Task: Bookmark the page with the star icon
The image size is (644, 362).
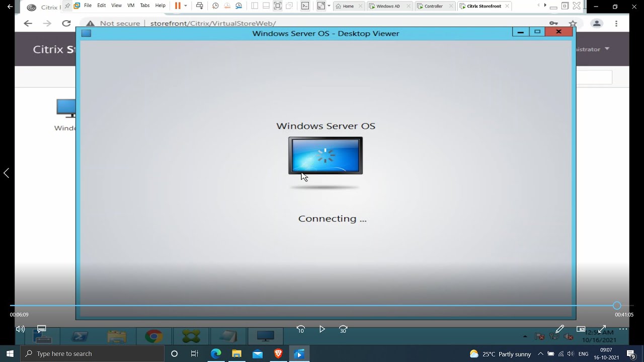Action: [573, 24]
